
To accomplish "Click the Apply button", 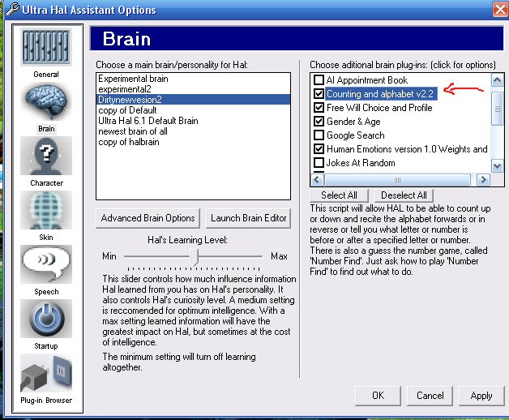I will [481, 396].
